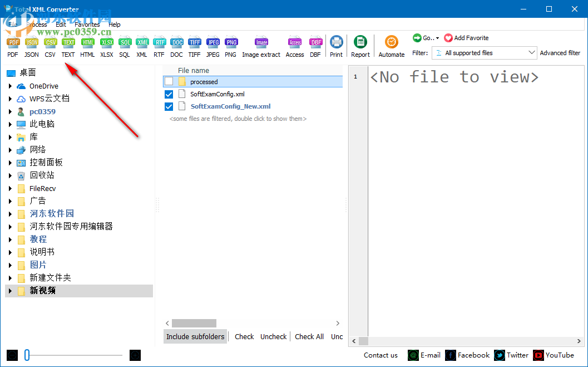Launch the Automate feature
The height and width of the screenshot is (367, 588).
(391, 46)
